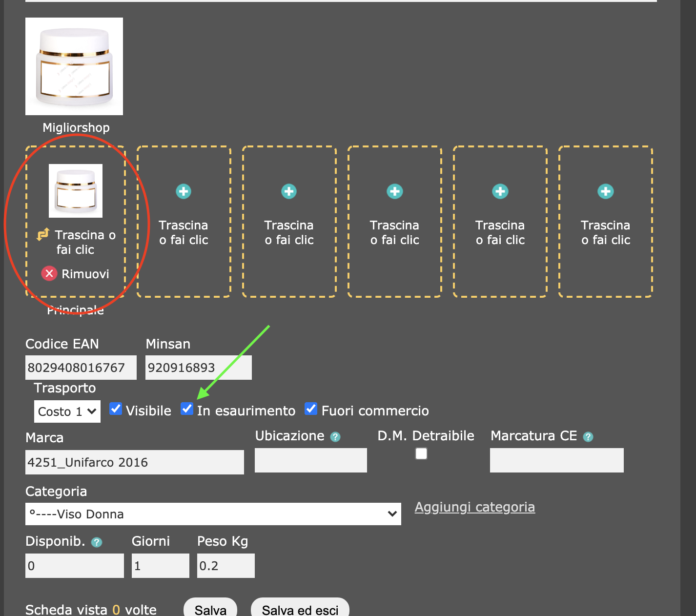696x616 pixels.
Task: Click plus icon in fifth image slot
Action: click(x=500, y=191)
